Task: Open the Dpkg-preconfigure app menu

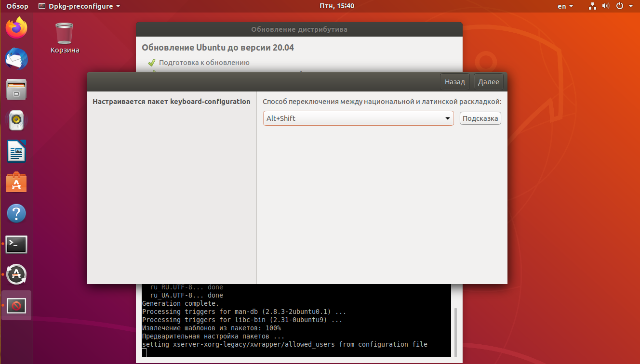Action: tap(80, 6)
